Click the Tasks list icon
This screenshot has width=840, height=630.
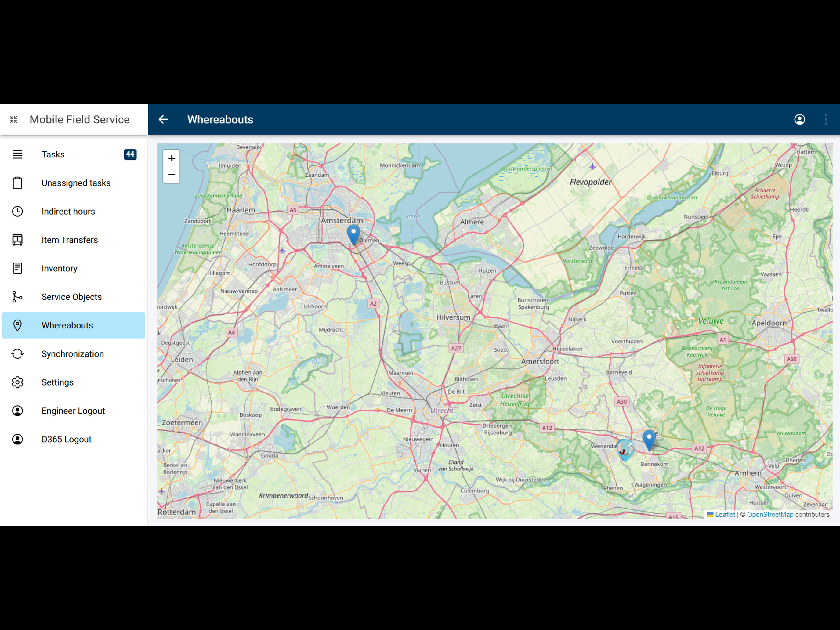point(17,154)
